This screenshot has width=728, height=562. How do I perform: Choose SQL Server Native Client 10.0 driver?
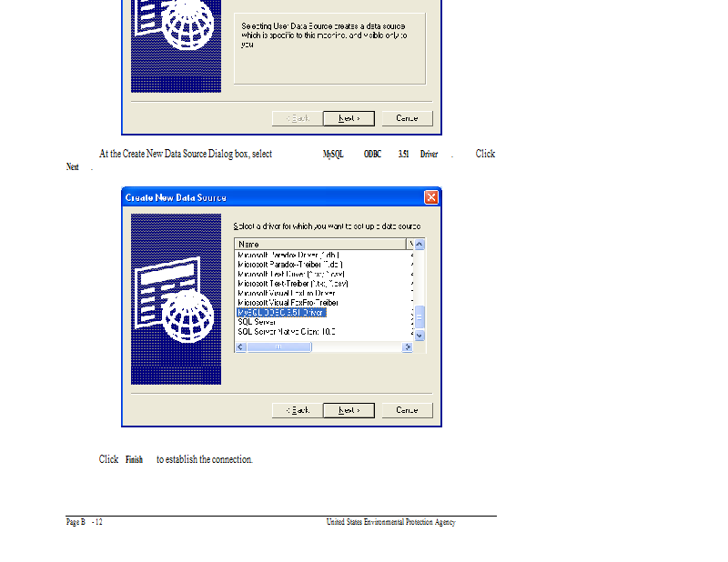click(287, 332)
